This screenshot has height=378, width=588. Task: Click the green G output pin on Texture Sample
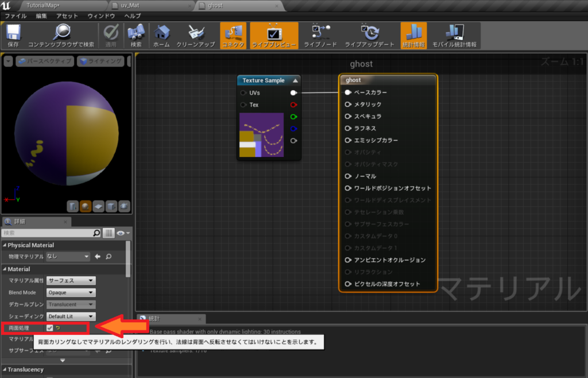click(x=292, y=117)
